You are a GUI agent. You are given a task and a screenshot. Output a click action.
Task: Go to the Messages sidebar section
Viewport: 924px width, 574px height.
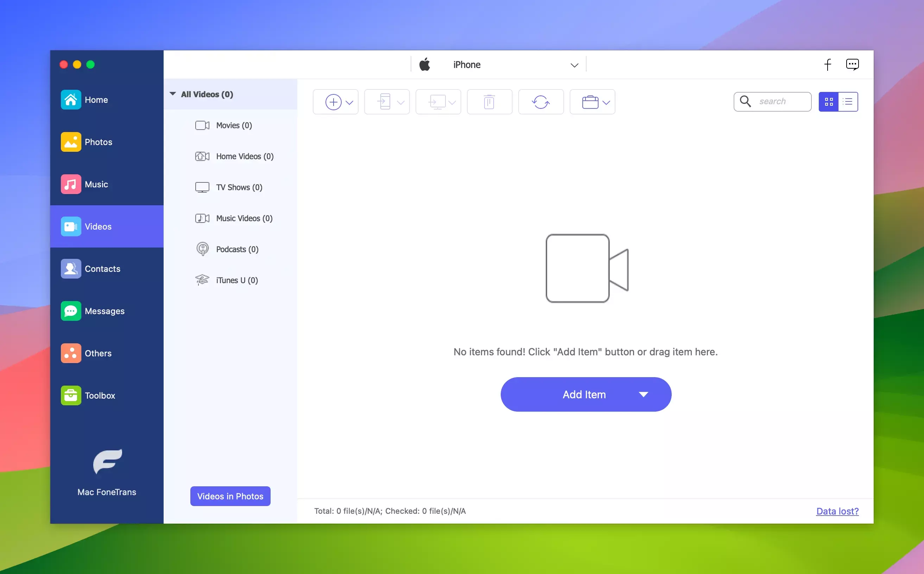(104, 311)
